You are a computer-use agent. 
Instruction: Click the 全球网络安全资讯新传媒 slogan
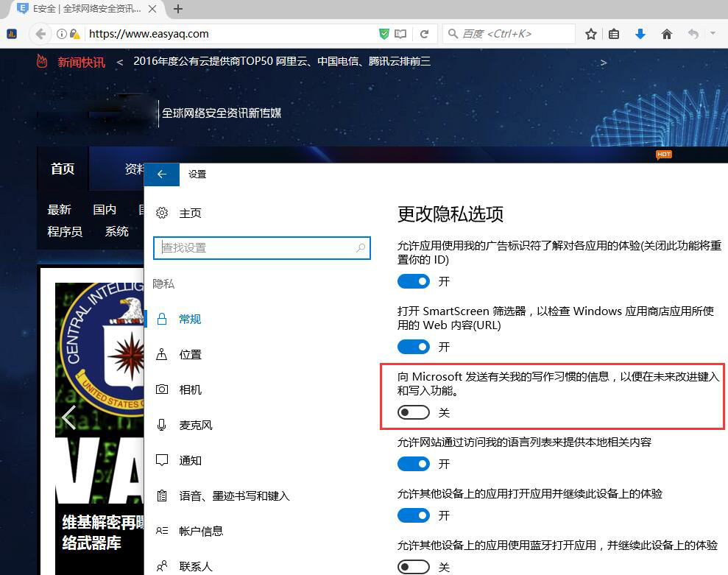tap(222, 113)
